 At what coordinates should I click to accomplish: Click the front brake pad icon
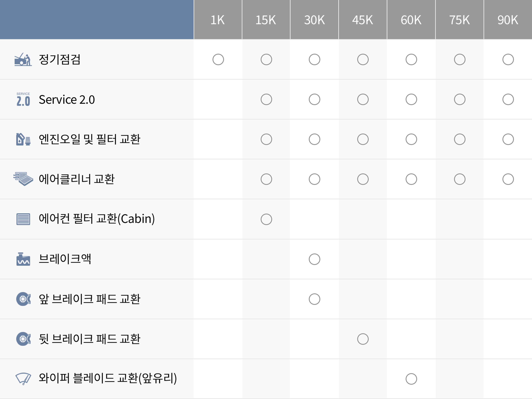[x=23, y=299]
